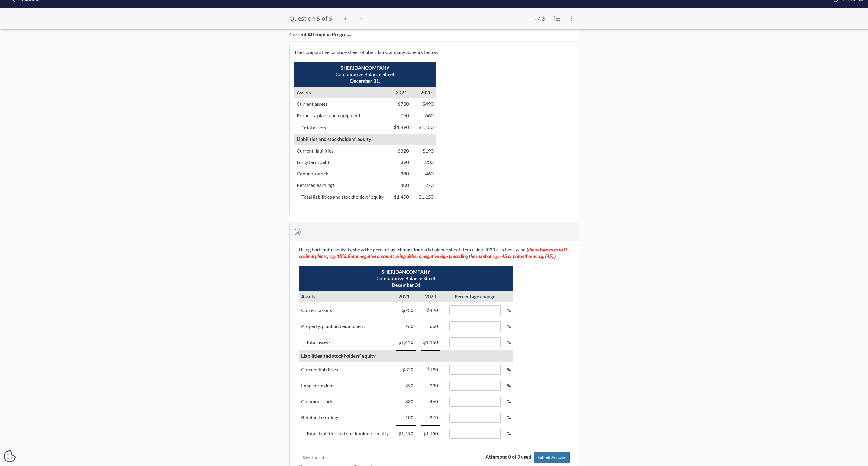Click the score indicator - / 8
Screen dimensions: 868x466
[539, 19]
